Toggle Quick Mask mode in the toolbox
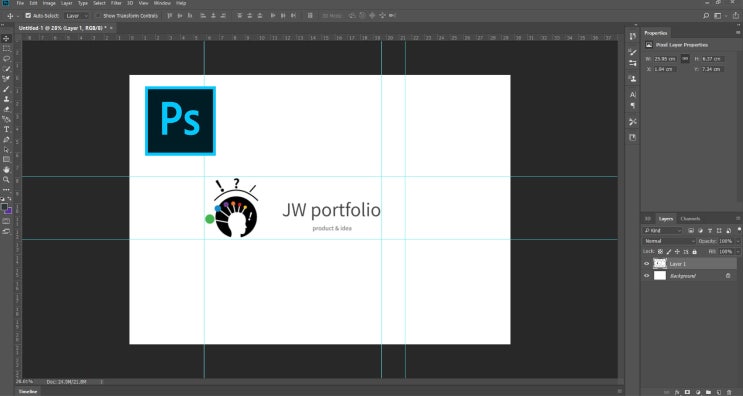The width and height of the screenshot is (743, 396). click(6, 221)
